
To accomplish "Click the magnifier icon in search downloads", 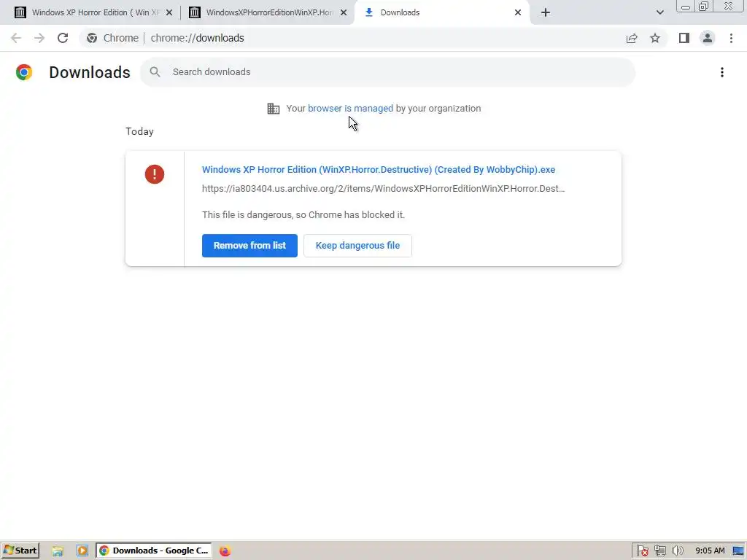I will (x=155, y=72).
